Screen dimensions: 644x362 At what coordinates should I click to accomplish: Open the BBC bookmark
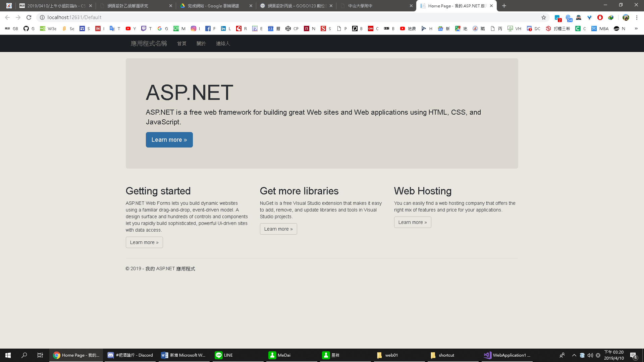389,29
